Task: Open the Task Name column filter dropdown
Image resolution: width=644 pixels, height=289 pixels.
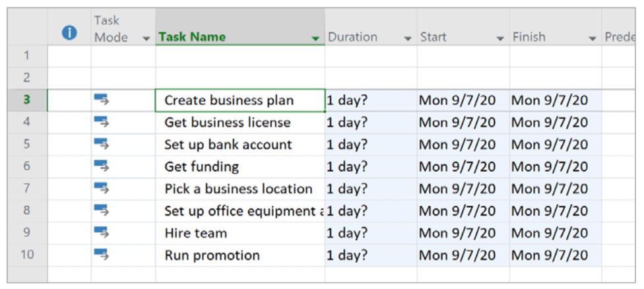Action: (x=315, y=38)
